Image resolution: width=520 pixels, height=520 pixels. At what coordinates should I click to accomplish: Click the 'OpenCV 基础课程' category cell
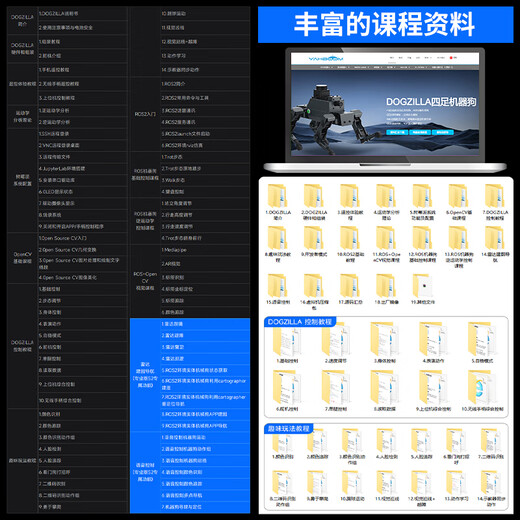coord(22,258)
